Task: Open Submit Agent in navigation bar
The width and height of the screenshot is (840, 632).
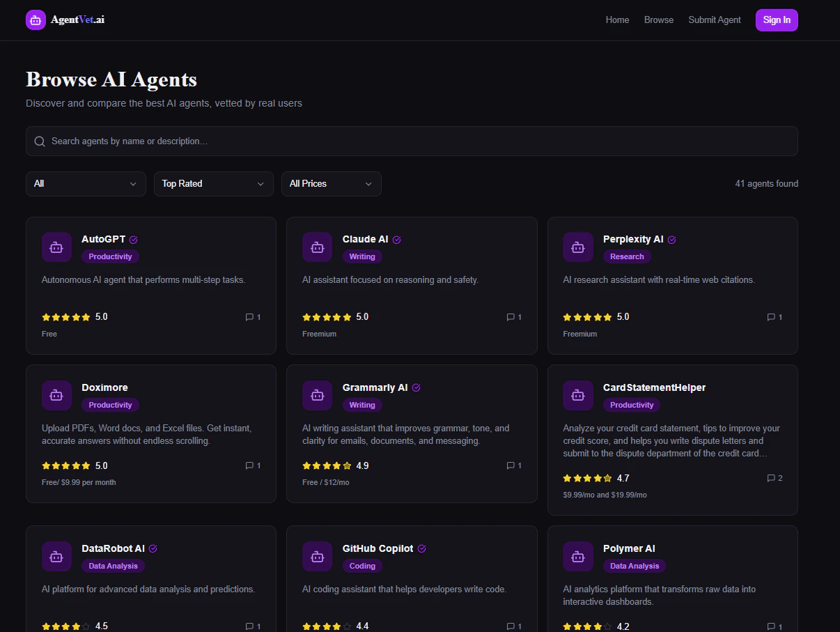Action: click(x=715, y=20)
